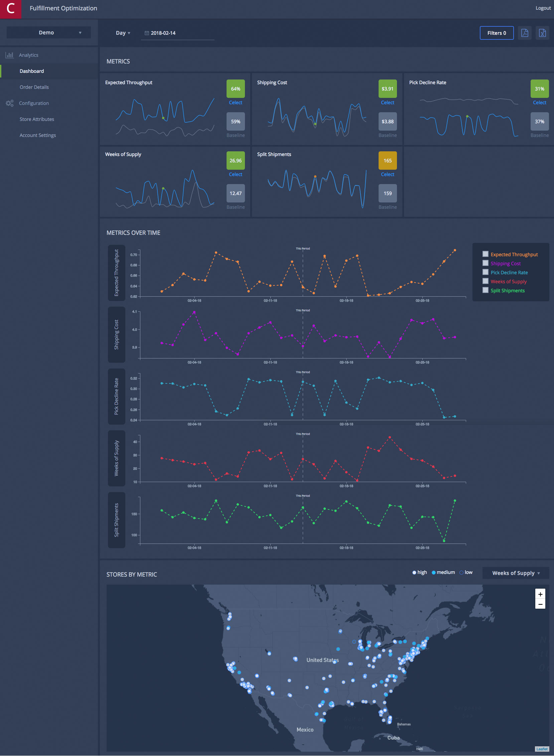The image size is (554, 756).
Task: Toggle Split Shipments legend checkbox
Action: [x=485, y=290]
